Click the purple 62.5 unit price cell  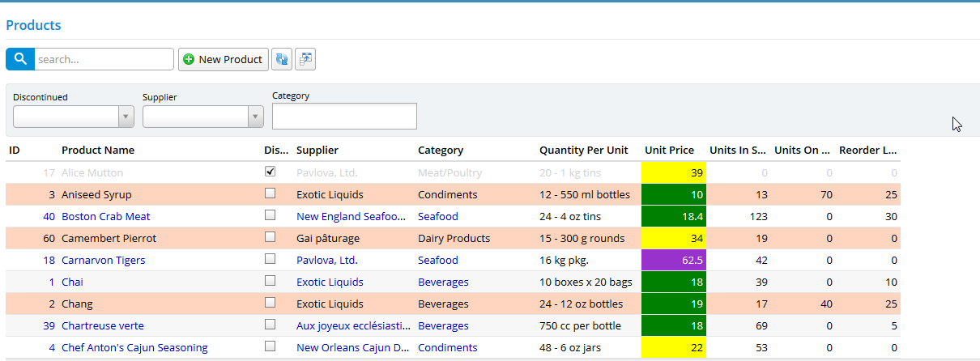674,260
